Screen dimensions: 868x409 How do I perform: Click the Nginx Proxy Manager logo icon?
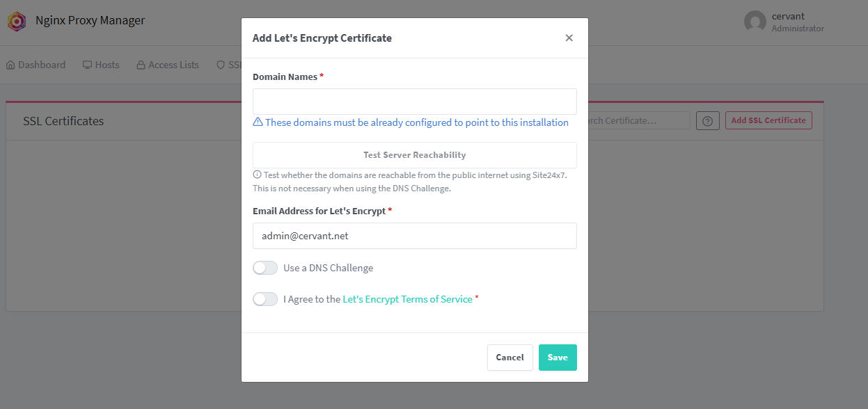(17, 22)
